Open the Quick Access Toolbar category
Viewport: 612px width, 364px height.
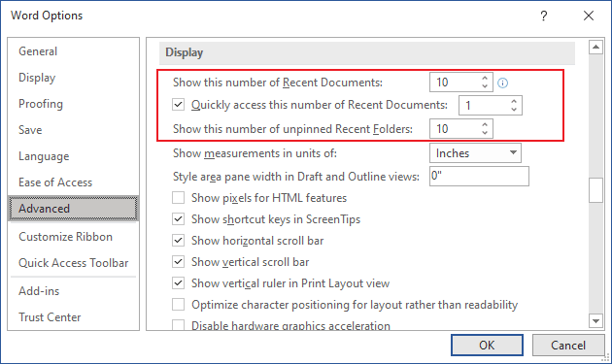[73, 263]
